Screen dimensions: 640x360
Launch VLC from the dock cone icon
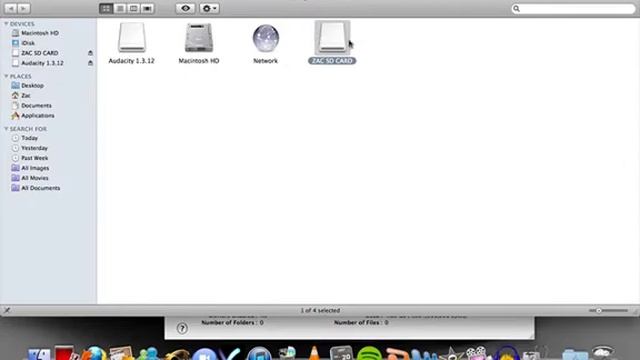point(314,353)
